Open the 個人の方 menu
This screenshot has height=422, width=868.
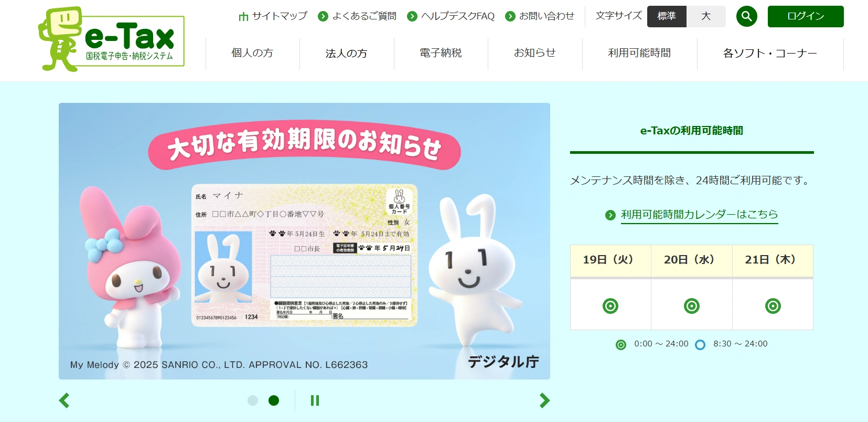click(252, 53)
